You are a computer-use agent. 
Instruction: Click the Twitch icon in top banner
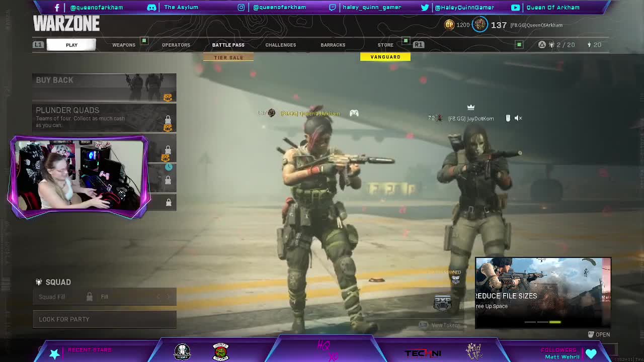pyautogui.click(x=333, y=8)
